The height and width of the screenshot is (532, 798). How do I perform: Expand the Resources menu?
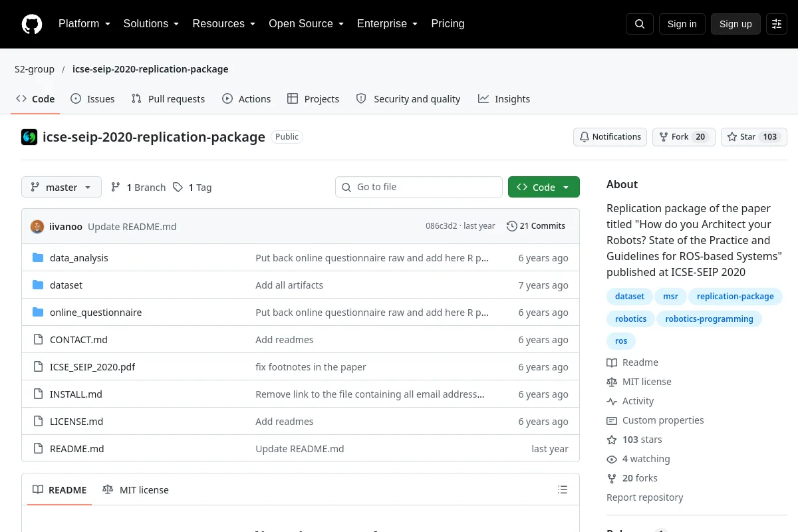224,24
